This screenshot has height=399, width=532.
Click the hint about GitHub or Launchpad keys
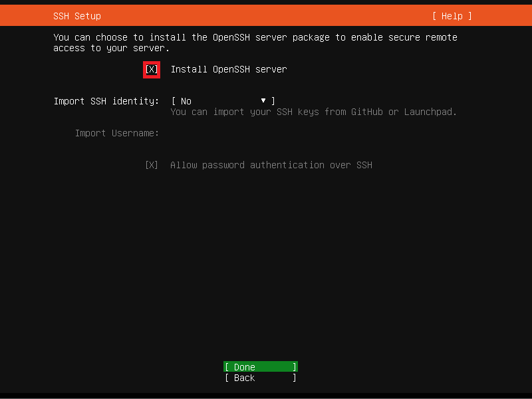point(313,112)
